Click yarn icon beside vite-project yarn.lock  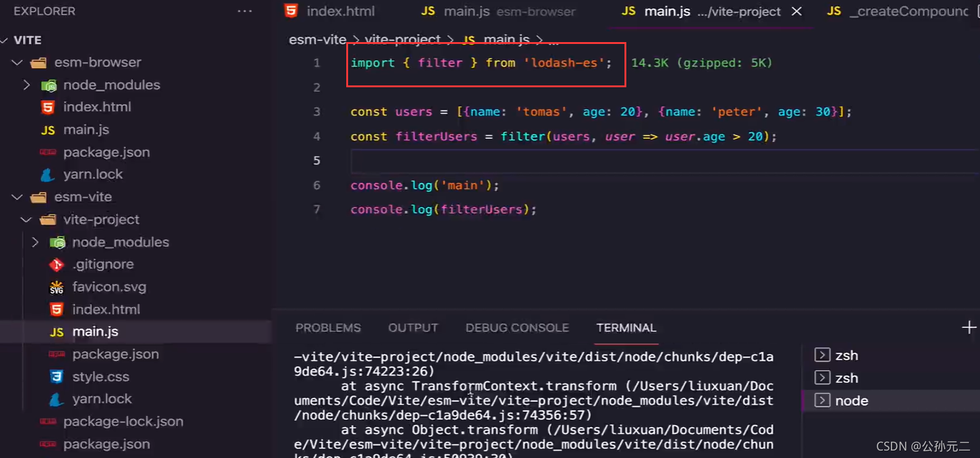[56, 399]
